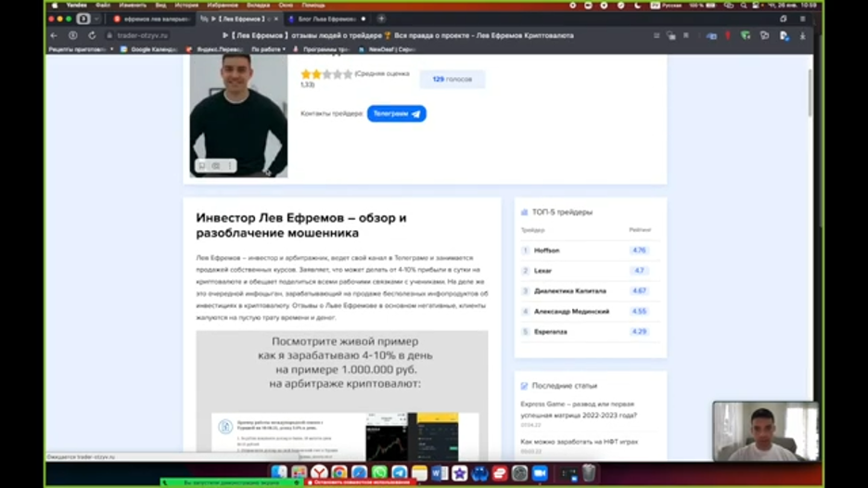Open Notes app from the Dock
This screenshot has height=488, width=868.
(419, 472)
